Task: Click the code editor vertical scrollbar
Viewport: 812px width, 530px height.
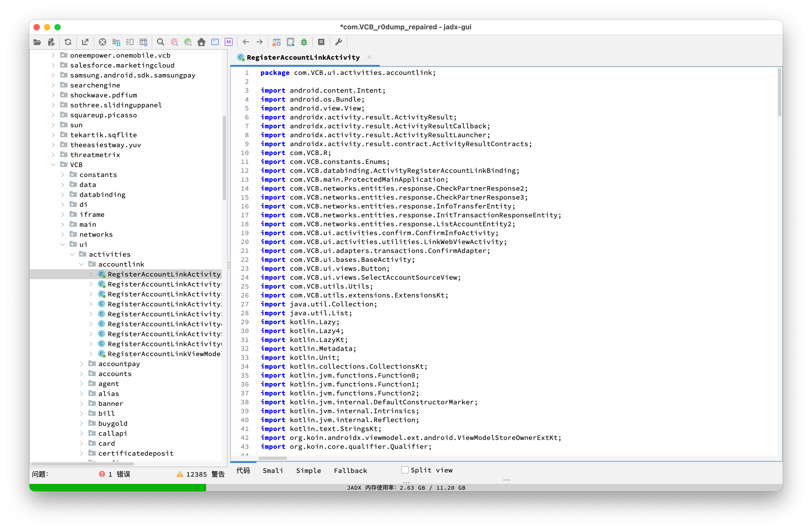Action: pos(779,92)
